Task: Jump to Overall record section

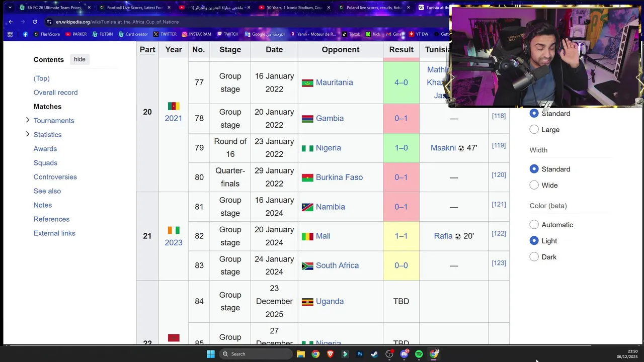Action: [x=55, y=93]
